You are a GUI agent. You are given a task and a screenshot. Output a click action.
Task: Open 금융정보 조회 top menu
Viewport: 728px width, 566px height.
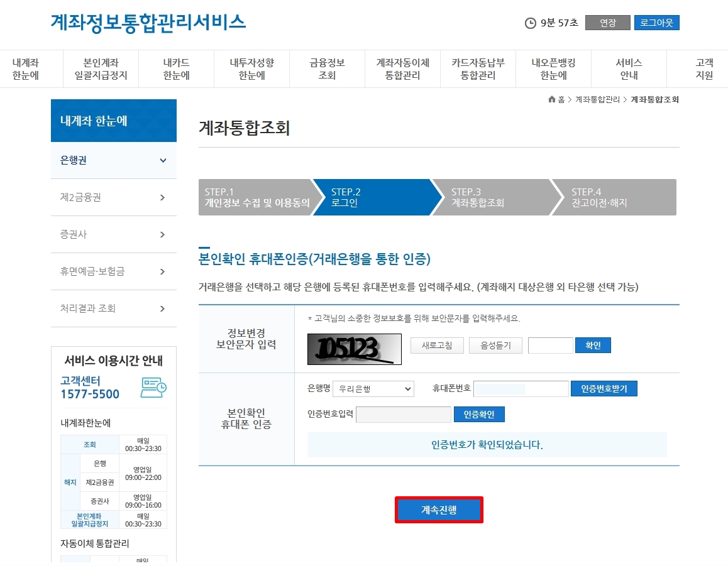click(x=328, y=68)
